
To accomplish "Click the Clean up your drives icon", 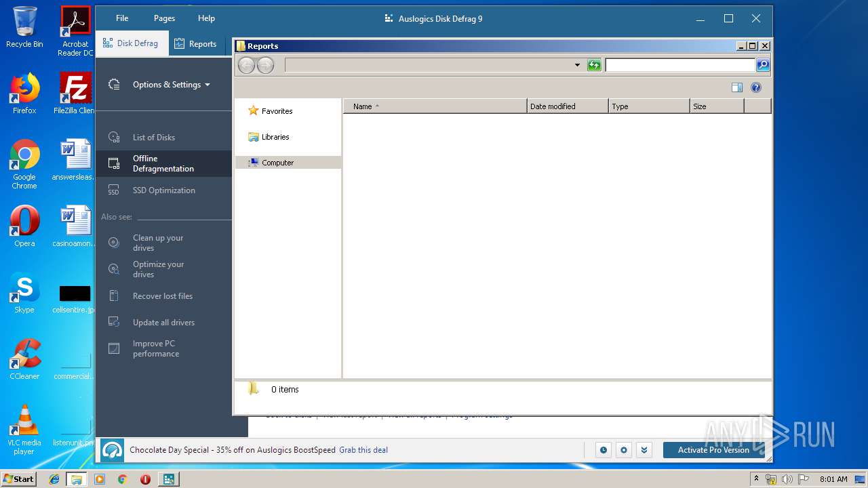I will tap(114, 243).
